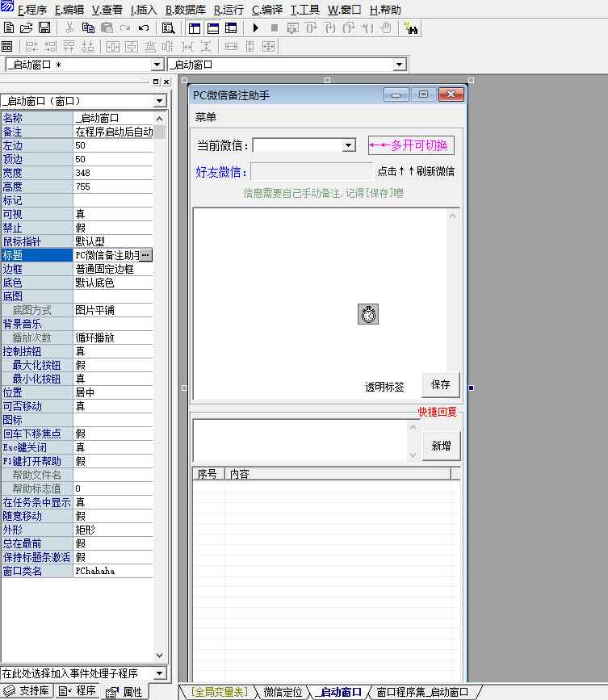Switch to the 程序 tab
608x700 pixels.
pyautogui.click(x=78, y=690)
